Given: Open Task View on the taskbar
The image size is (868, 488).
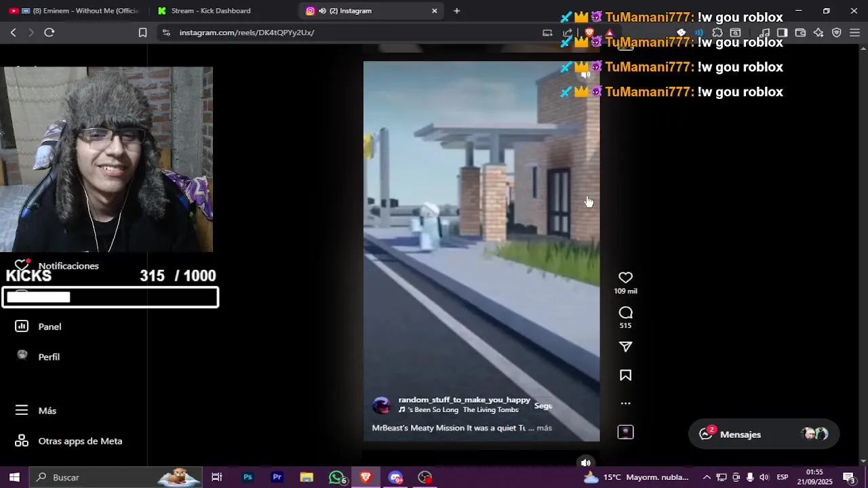Looking at the screenshot, I should pos(217,477).
